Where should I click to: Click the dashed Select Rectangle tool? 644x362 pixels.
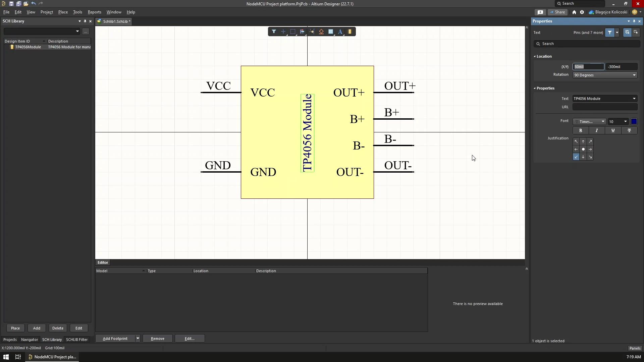click(292, 32)
